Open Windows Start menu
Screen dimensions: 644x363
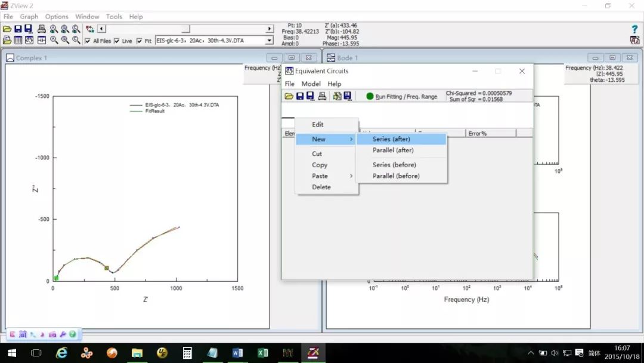12,353
